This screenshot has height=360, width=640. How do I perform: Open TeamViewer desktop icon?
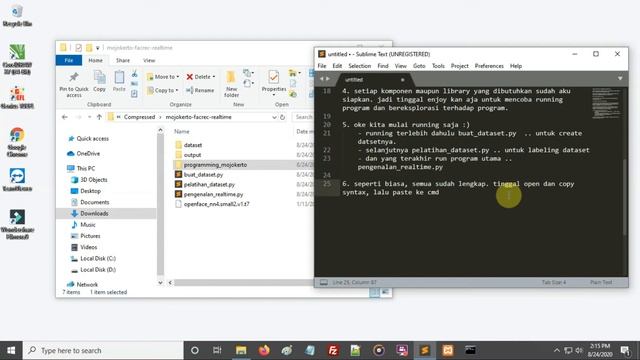pos(17,180)
